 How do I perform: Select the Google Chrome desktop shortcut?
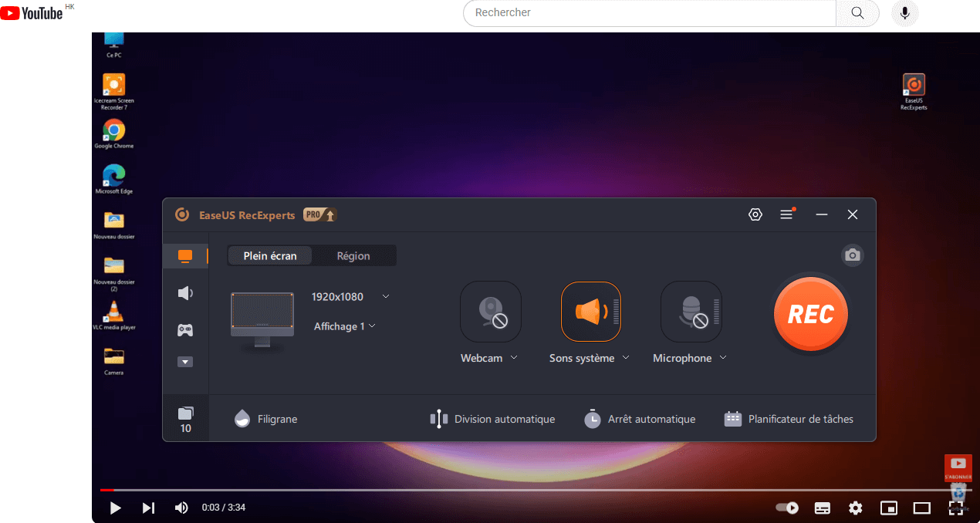(x=113, y=133)
